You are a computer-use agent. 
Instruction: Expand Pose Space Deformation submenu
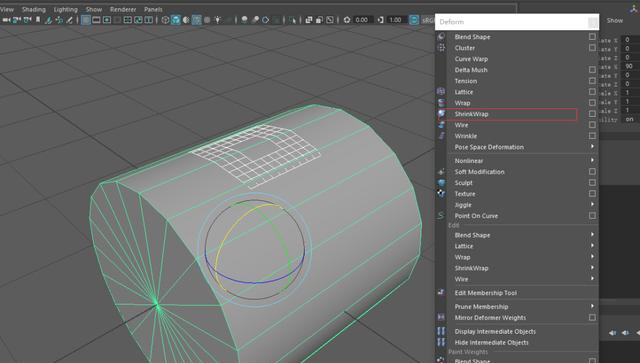tap(592, 147)
